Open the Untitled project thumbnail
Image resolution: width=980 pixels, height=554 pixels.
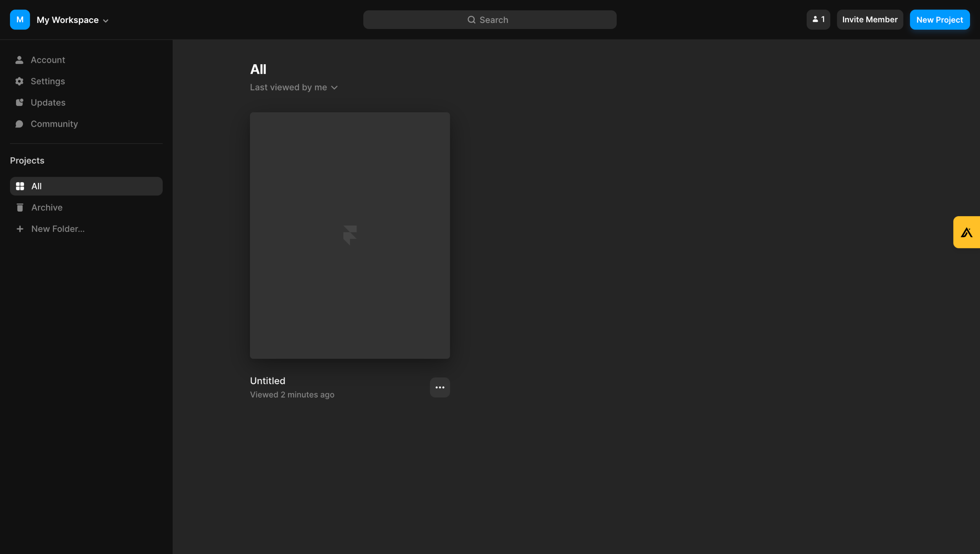click(x=350, y=235)
